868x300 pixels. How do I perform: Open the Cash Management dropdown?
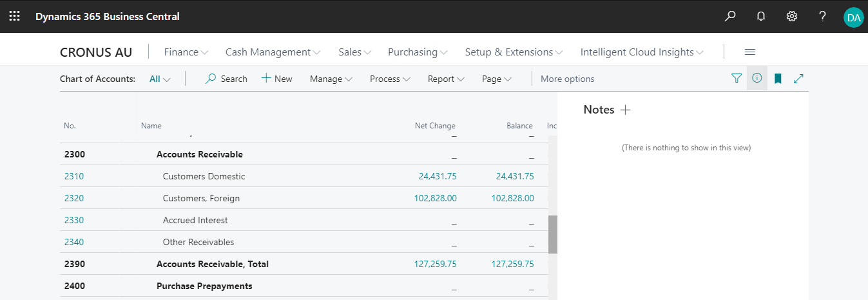tap(273, 52)
